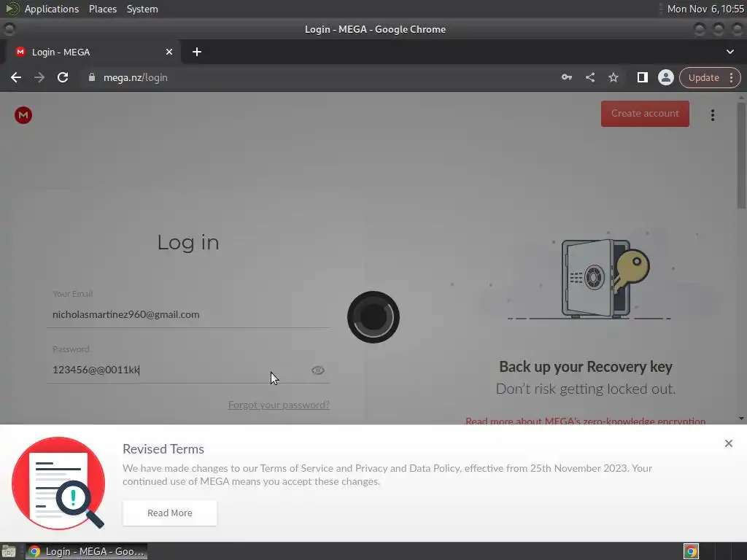Open the saved passwords key icon
This screenshot has width=747, height=560.
[x=566, y=77]
